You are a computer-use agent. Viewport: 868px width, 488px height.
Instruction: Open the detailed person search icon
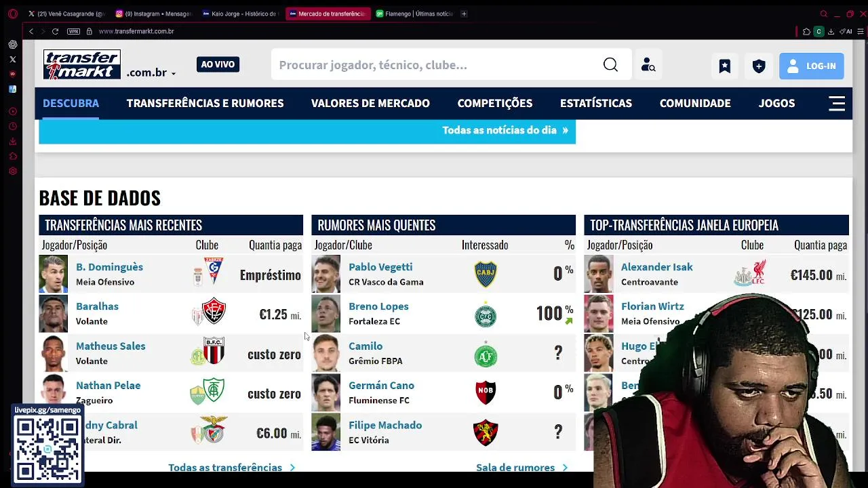point(648,65)
